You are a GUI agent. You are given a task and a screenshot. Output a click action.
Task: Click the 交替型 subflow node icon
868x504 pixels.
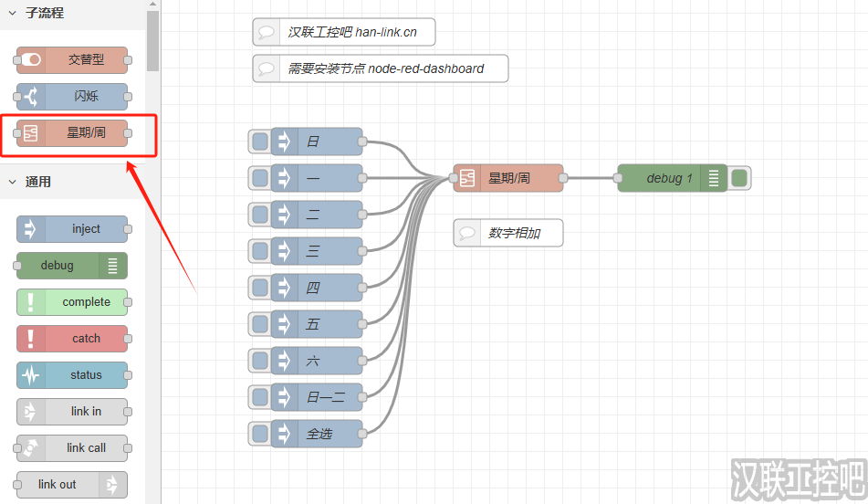coord(30,60)
